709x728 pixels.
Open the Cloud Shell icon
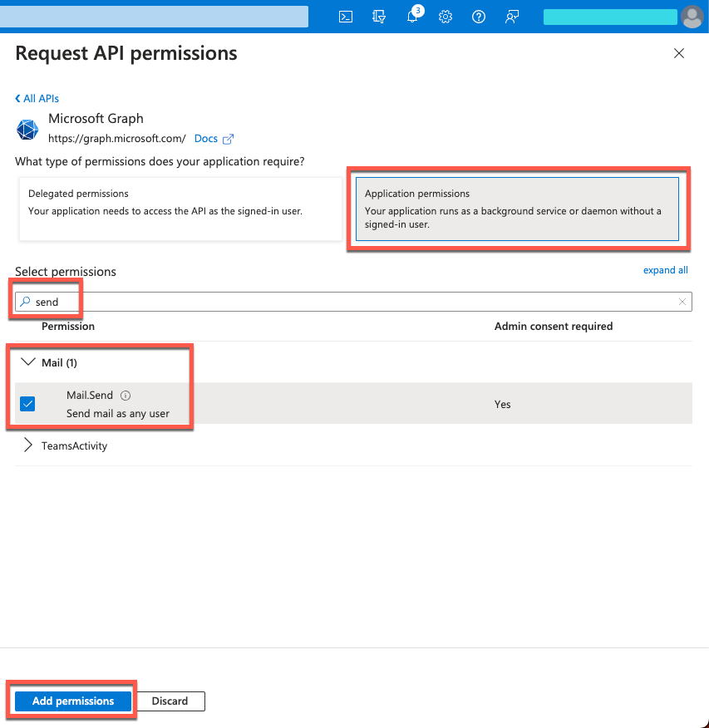point(345,16)
